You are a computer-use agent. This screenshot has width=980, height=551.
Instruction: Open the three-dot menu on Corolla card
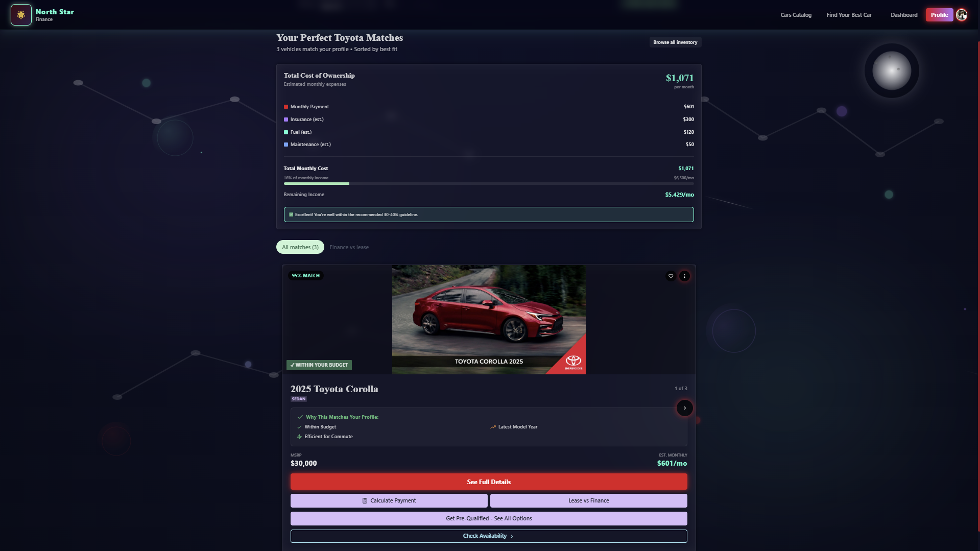(685, 276)
